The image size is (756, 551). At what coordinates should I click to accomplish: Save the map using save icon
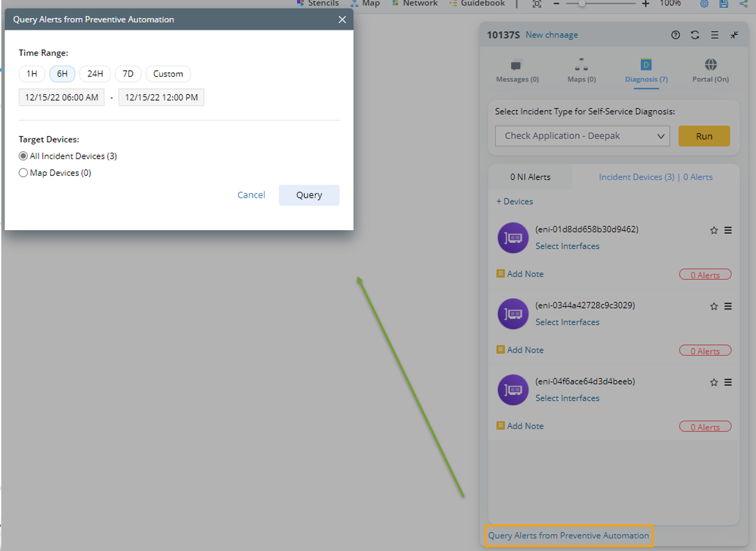(x=724, y=3)
